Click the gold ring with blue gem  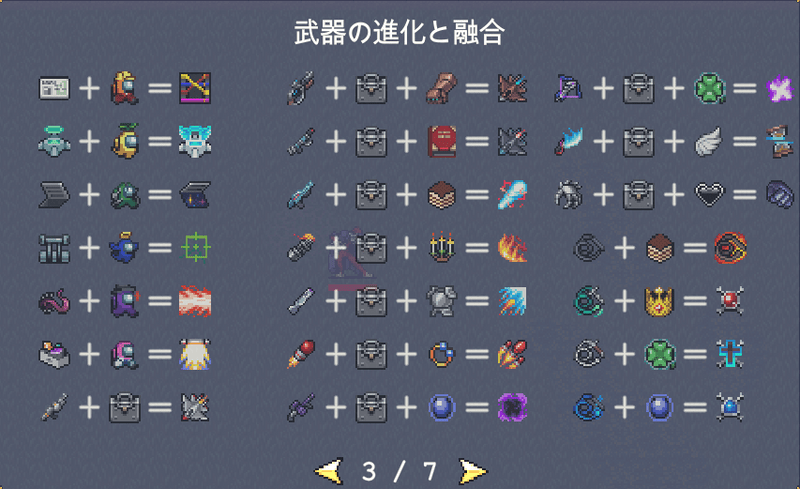pyautogui.click(x=442, y=354)
